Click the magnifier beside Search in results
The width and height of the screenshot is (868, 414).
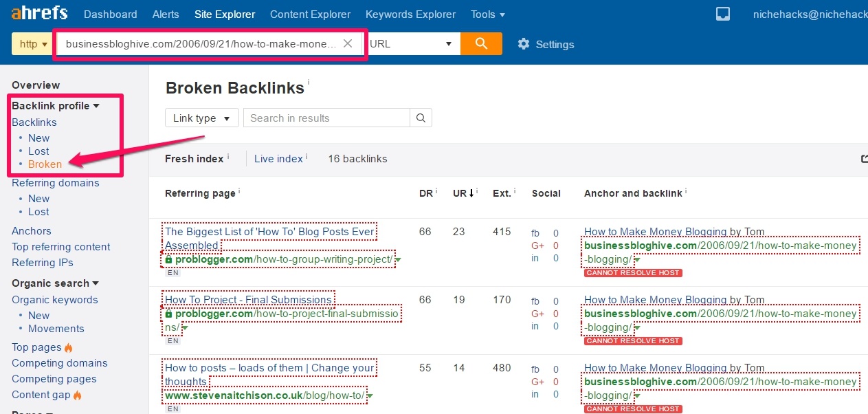421,118
